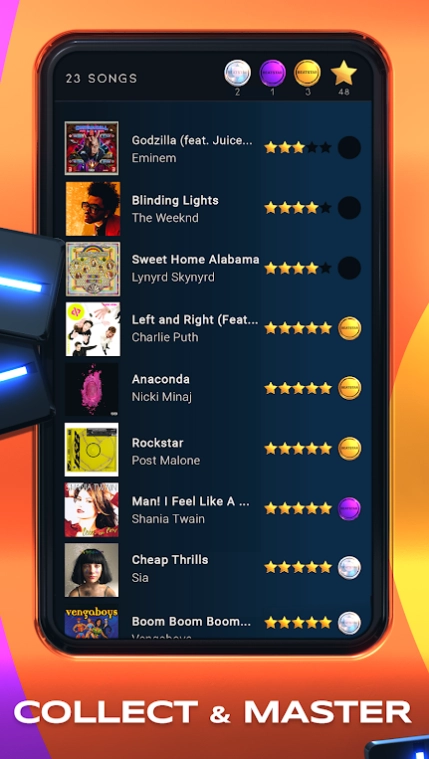Select the Anaconda song title
Image resolution: width=429 pixels, height=759 pixels.
coord(161,379)
